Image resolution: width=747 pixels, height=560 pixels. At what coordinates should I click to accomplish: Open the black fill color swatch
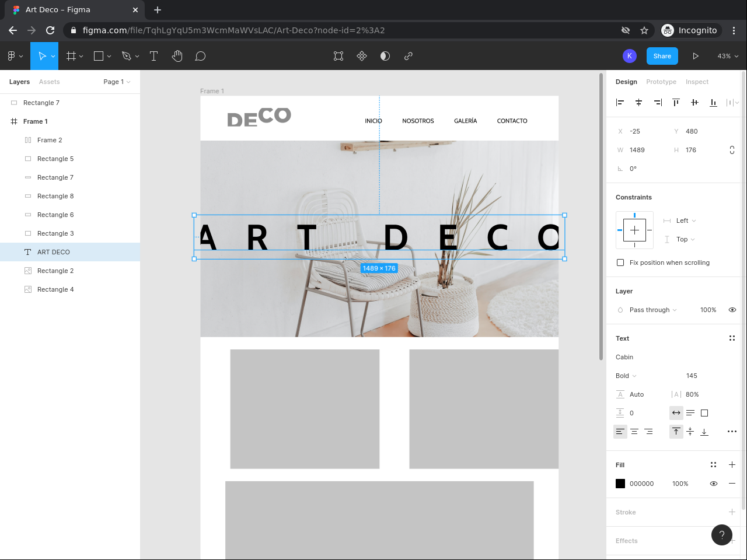coord(620,484)
